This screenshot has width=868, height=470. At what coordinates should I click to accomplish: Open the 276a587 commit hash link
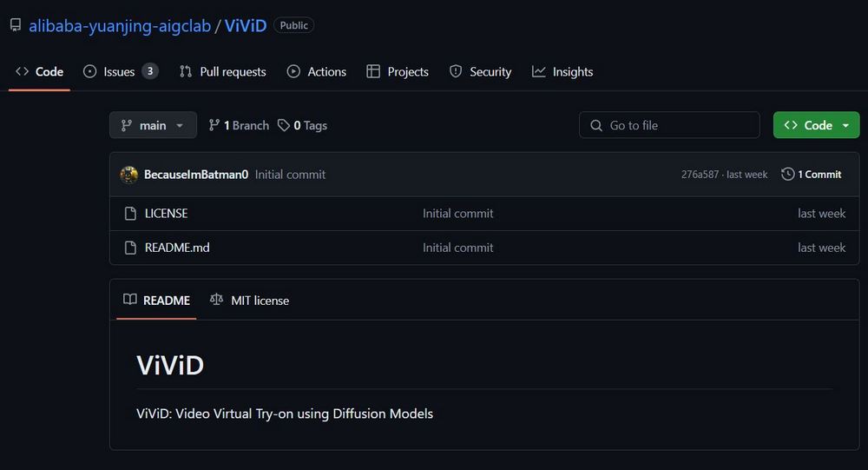pyautogui.click(x=700, y=175)
